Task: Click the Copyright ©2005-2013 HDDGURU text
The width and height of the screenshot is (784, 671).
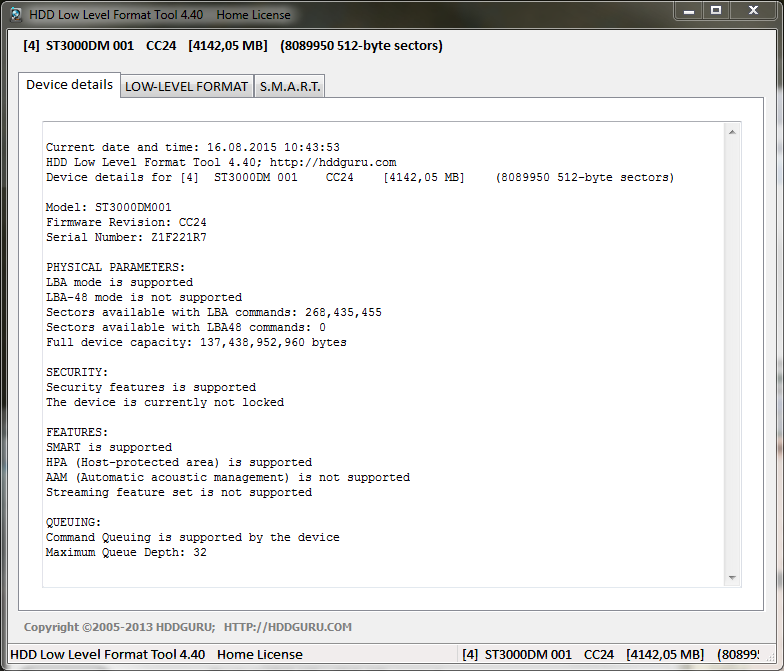Action: (x=120, y=627)
